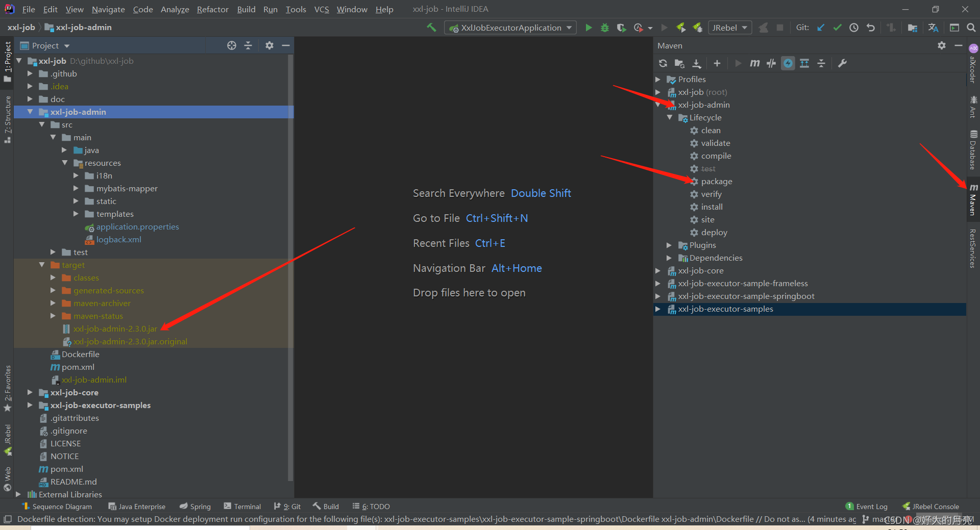Open the Database side tool window
Viewport: 980px width, 530px height.
click(x=973, y=150)
